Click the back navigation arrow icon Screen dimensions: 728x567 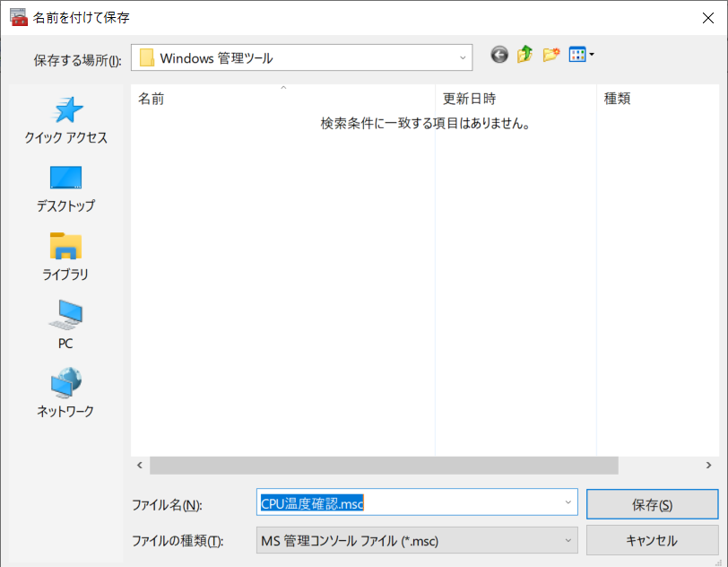[x=499, y=55]
